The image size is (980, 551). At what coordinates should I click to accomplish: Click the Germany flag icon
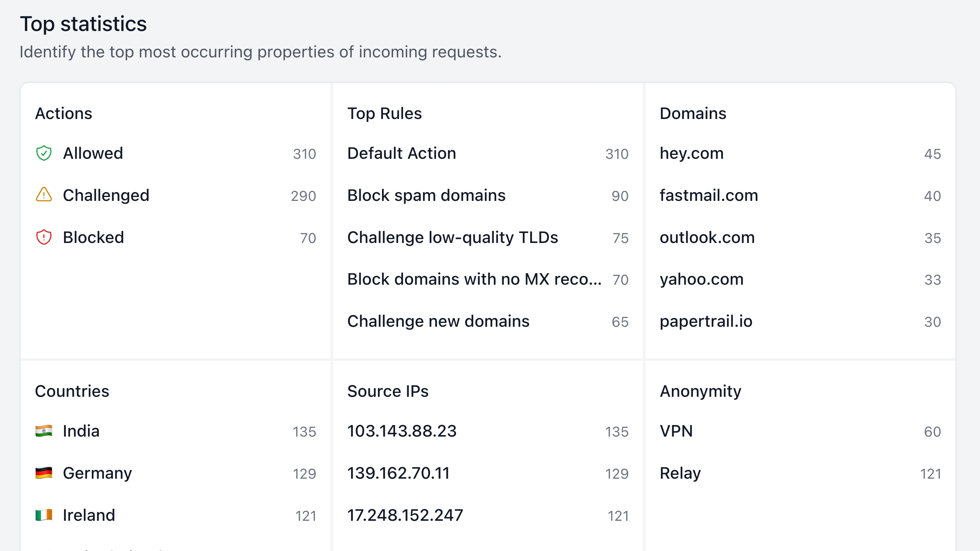point(44,473)
